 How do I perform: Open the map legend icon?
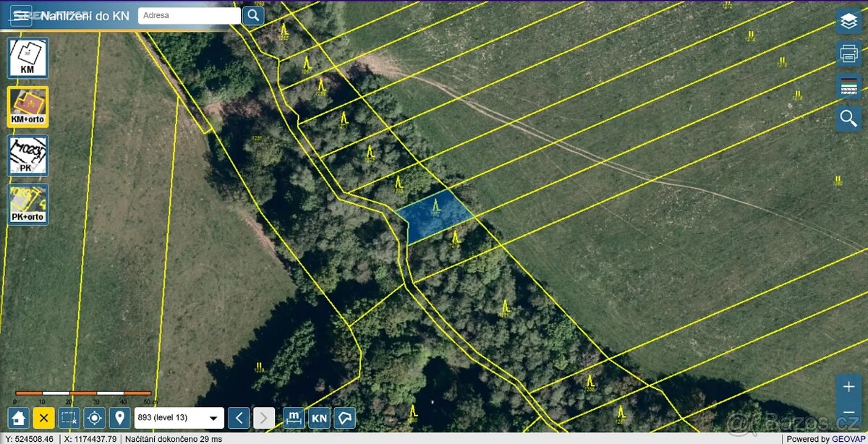click(848, 86)
